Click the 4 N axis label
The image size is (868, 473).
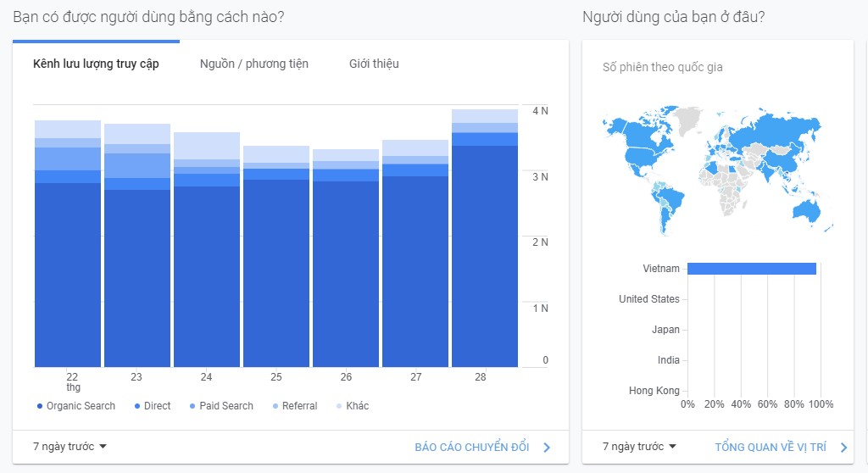540,111
